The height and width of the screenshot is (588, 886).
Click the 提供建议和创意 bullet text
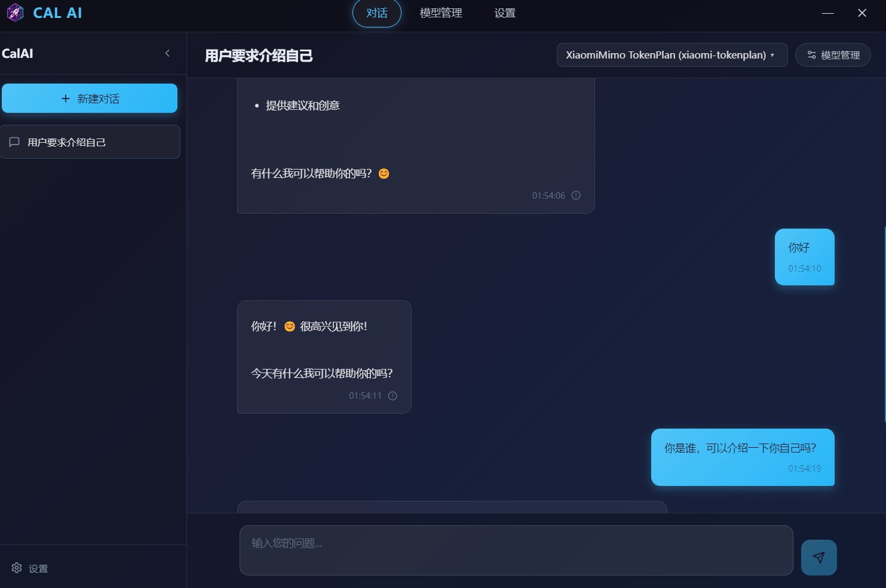tap(302, 106)
